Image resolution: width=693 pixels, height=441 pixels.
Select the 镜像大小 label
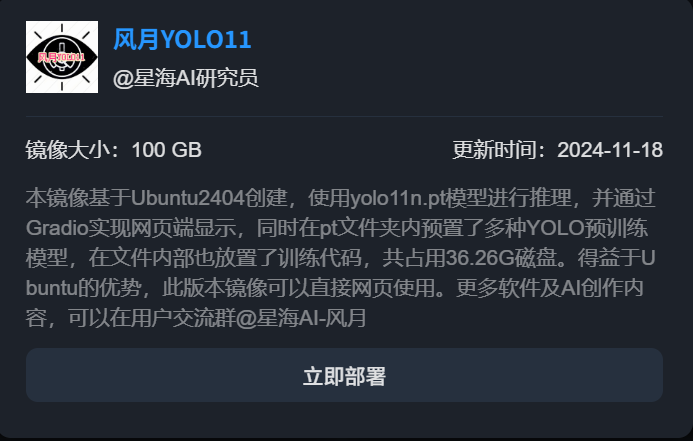point(68,150)
